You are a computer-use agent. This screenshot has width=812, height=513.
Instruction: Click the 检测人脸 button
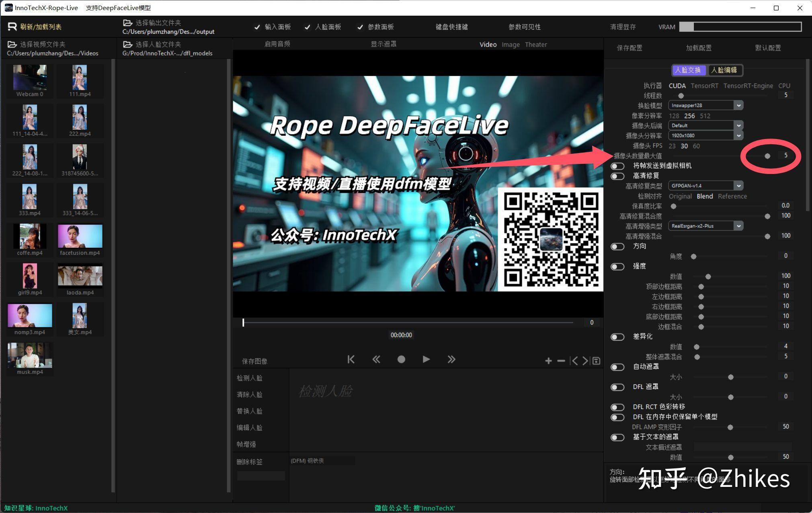(x=250, y=378)
